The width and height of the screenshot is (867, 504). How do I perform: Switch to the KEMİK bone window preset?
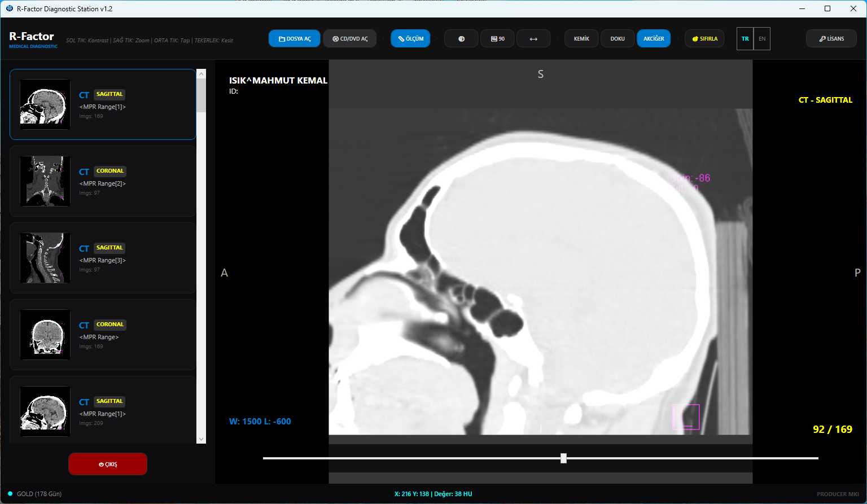[x=581, y=39]
